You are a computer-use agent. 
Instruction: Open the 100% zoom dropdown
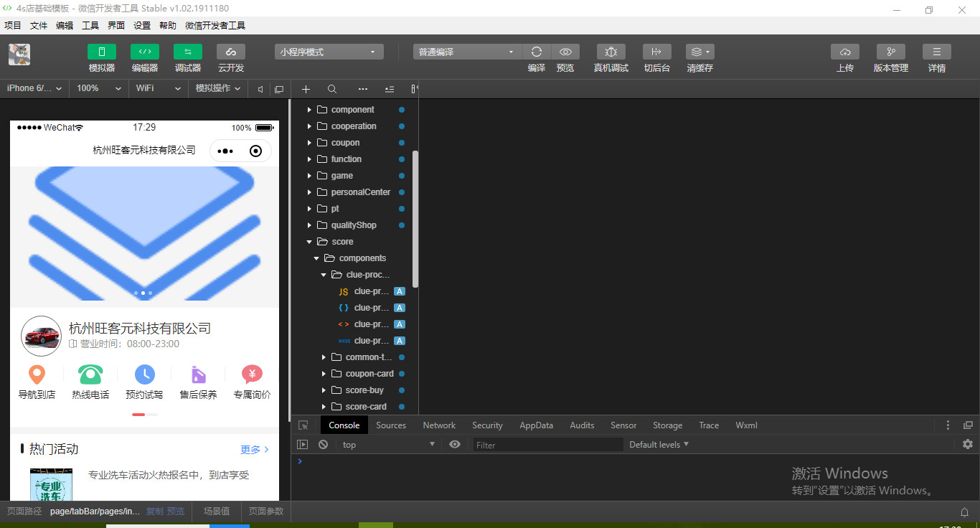pos(99,88)
